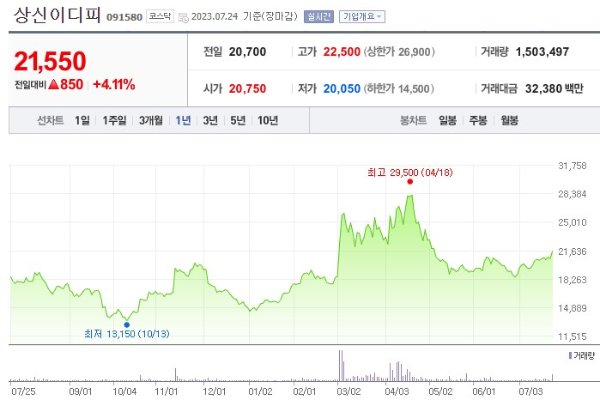Show the 5년 chart period

(x=238, y=121)
